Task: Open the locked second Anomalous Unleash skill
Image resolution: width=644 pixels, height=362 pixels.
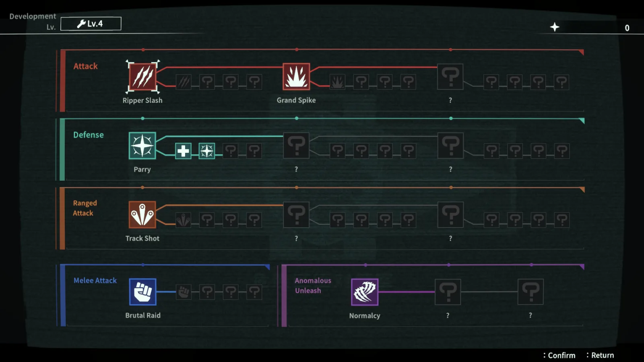Action: [x=448, y=292]
